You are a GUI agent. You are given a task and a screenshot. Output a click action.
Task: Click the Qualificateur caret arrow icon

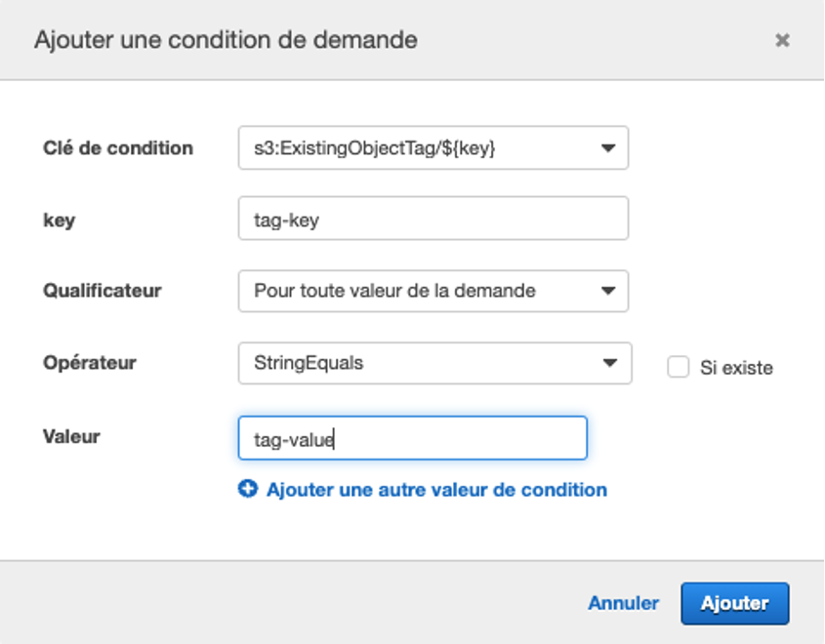(x=608, y=291)
